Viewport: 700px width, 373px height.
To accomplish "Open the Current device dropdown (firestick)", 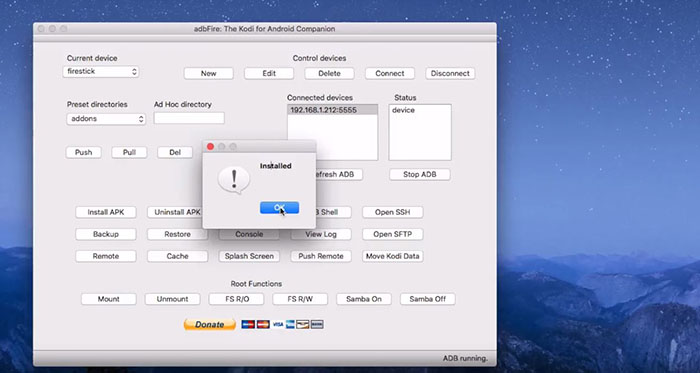I will pos(100,71).
